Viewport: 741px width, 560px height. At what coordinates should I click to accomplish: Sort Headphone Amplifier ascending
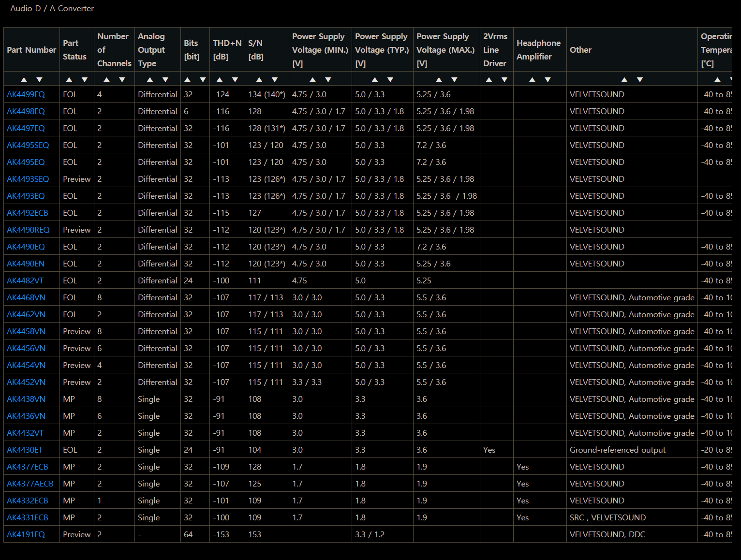coord(532,80)
